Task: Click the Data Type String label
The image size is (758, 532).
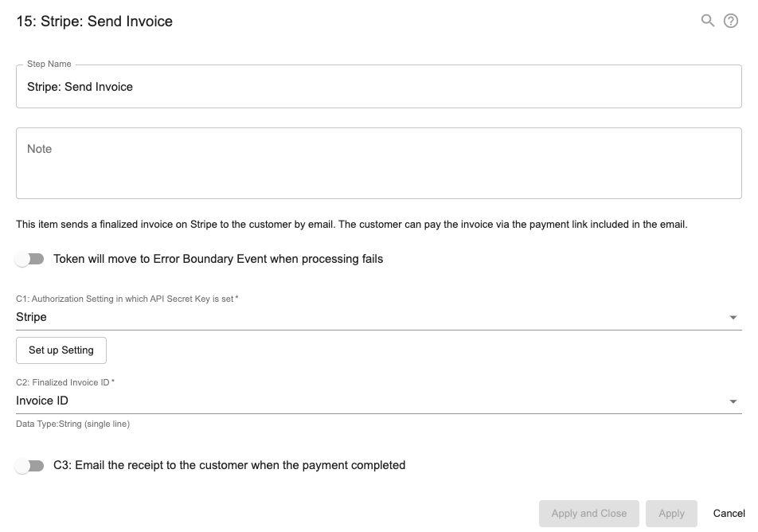Action: pos(72,424)
